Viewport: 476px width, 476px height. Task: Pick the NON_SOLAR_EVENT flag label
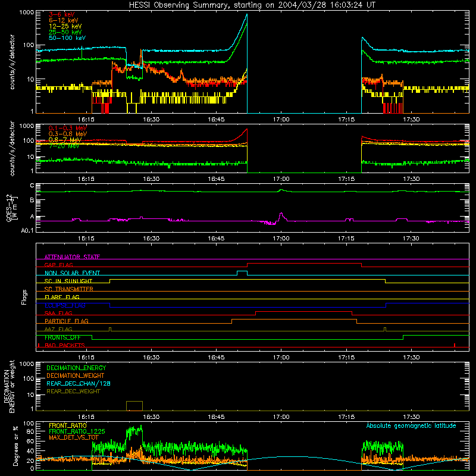72,273
